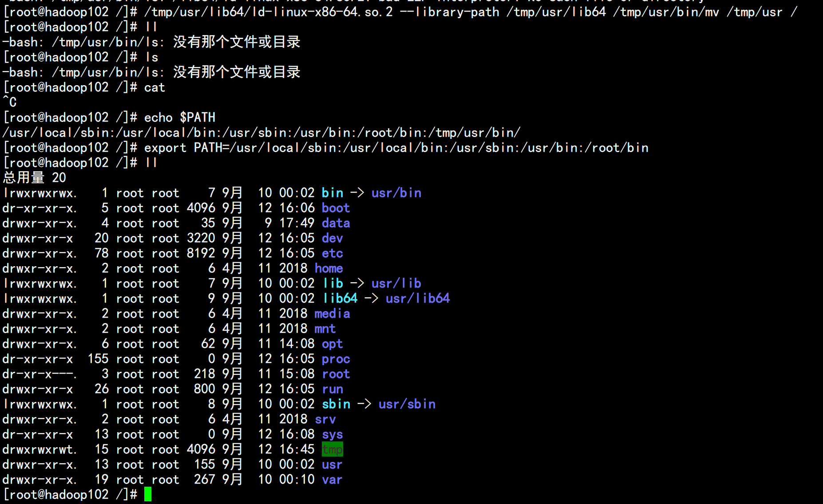Click the green terminal cursor block
Image resolution: width=823 pixels, height=504 pixels.
[x=148, y=494]
